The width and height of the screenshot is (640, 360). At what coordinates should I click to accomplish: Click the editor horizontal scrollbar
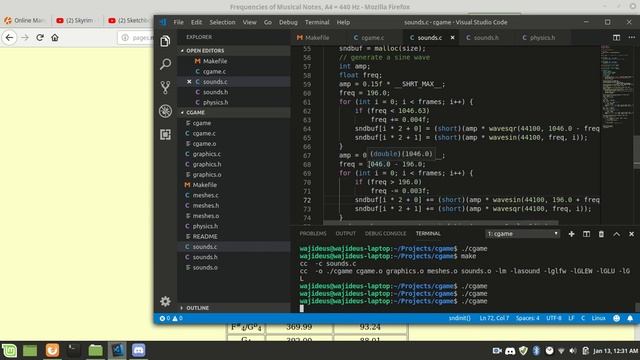tap(441, 223)
